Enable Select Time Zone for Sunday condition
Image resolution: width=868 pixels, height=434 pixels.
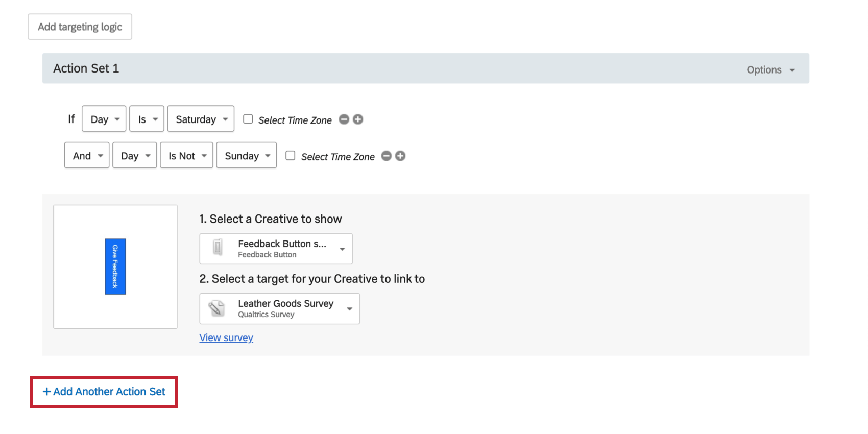click(291, 156)
